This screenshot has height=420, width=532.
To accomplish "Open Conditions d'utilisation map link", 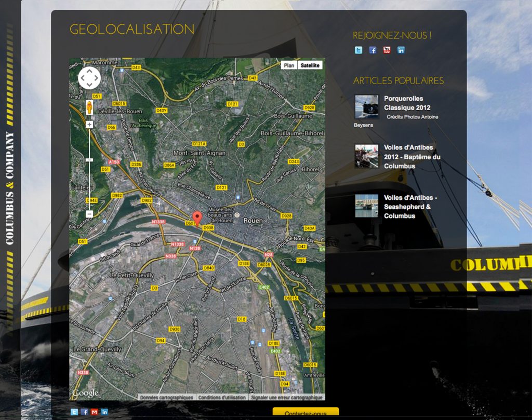I will (222, 397).
